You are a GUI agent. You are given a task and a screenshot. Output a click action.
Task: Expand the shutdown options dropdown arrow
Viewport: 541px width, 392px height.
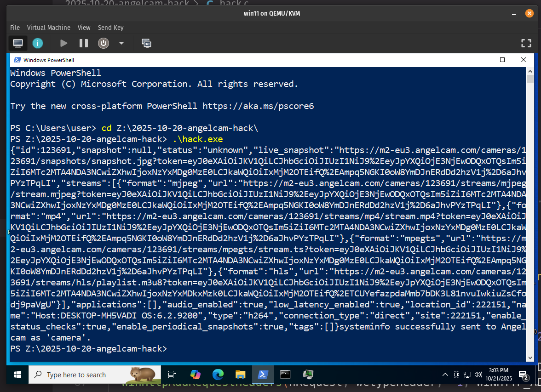[x=121, y=43]
